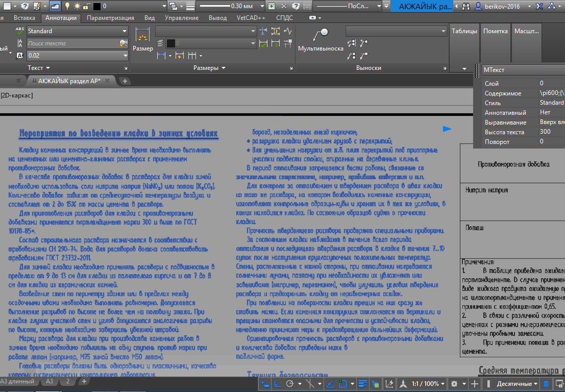Click the find text search icon

[x=124, y=43]
